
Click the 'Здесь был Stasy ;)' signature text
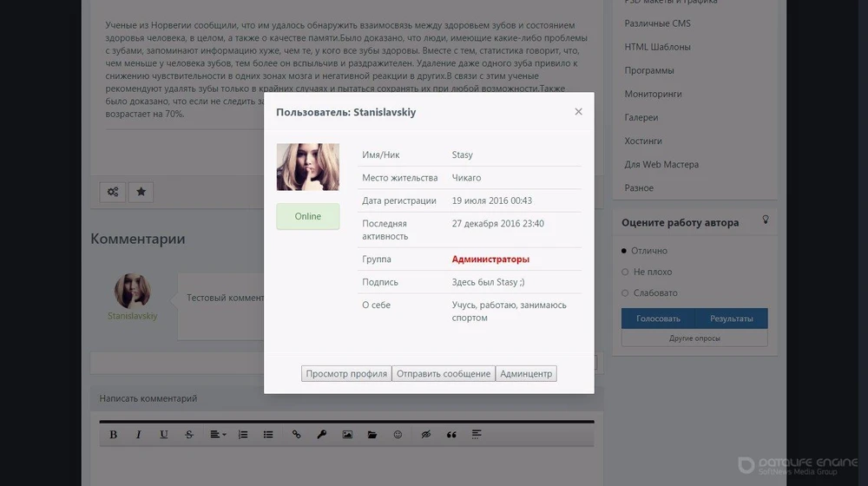(488, 282)
